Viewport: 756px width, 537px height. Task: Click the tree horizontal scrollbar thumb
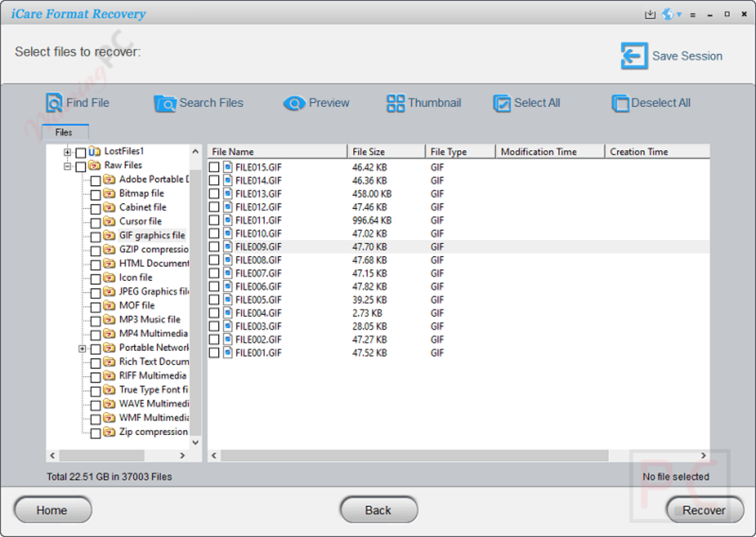[x=102, y=456]
